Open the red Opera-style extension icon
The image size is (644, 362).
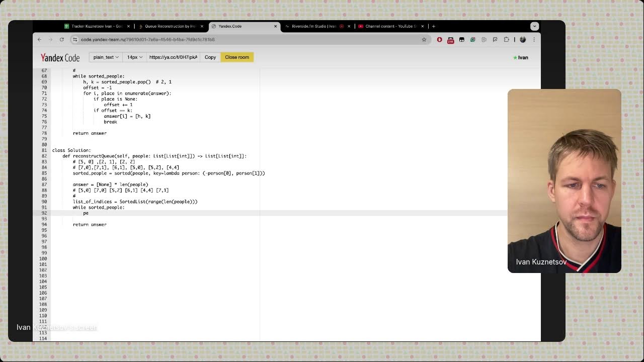pos(439,39)
